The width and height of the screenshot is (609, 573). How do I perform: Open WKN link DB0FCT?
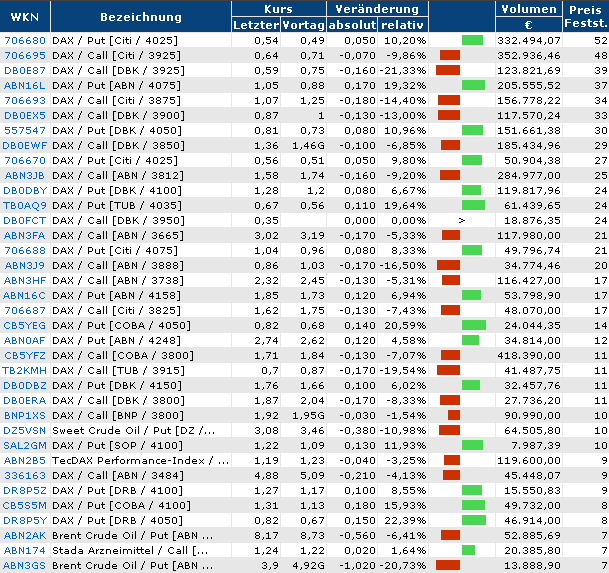[x=25, y=221]
